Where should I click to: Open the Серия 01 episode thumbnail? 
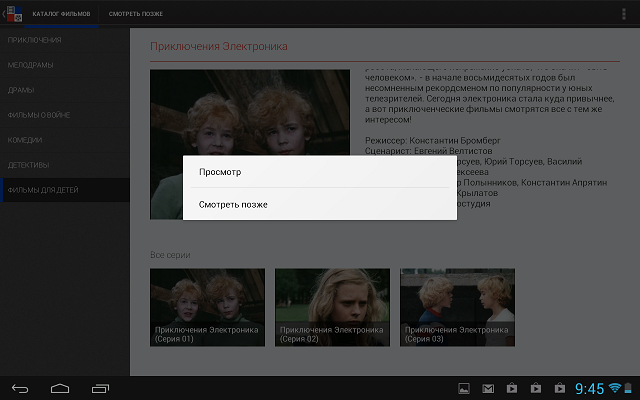tap(207, 307)
